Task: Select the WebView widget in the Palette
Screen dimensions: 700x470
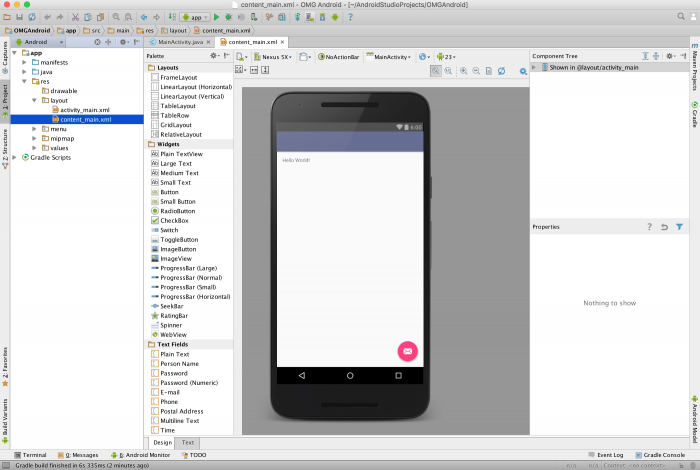Action: coord(173,335)
